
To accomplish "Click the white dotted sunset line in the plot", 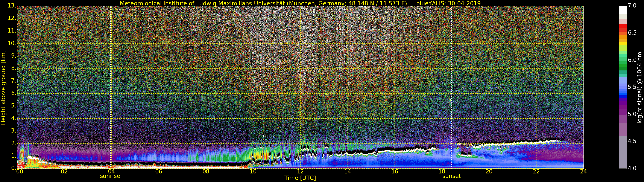I will pos(452,87).
